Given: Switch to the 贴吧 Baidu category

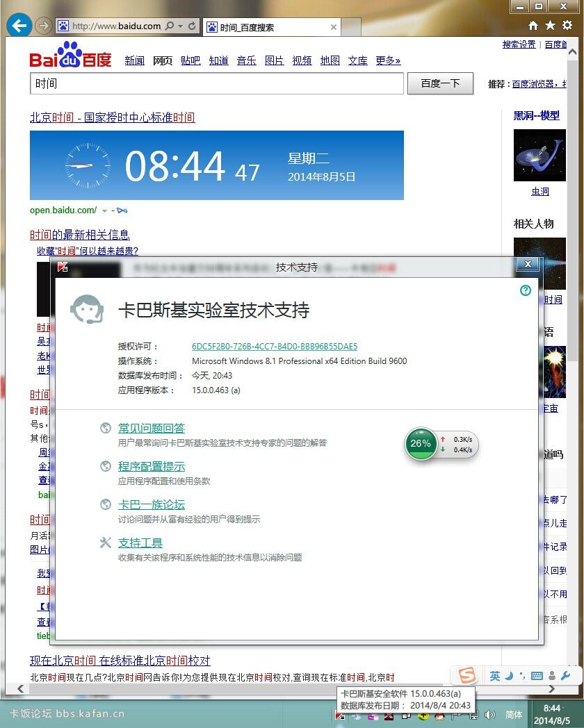Looking at the screenshot, I should [190, 60].
